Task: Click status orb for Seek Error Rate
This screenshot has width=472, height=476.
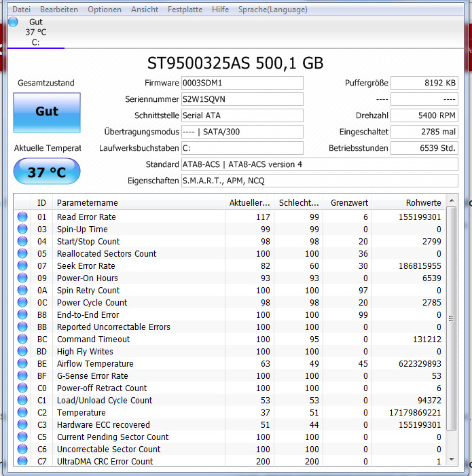Action: click(22, 266)
